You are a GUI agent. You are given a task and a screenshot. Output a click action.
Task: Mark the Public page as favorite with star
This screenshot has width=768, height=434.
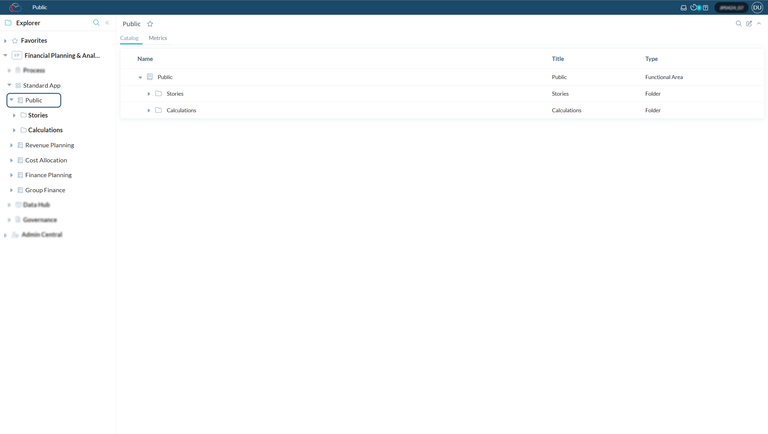[150, 24]
